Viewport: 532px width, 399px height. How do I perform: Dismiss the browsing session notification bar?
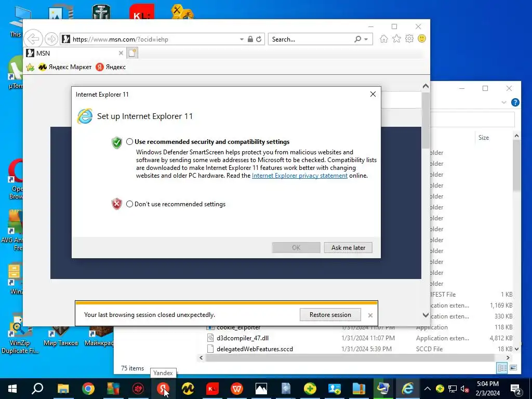click(x=370, y=315)
